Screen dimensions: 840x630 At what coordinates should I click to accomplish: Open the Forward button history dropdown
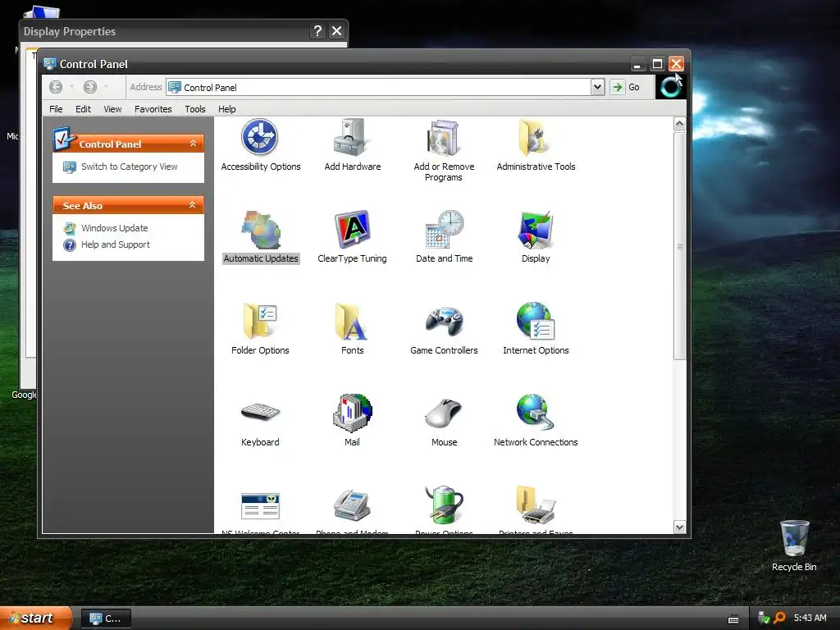[x=106, y=87]
